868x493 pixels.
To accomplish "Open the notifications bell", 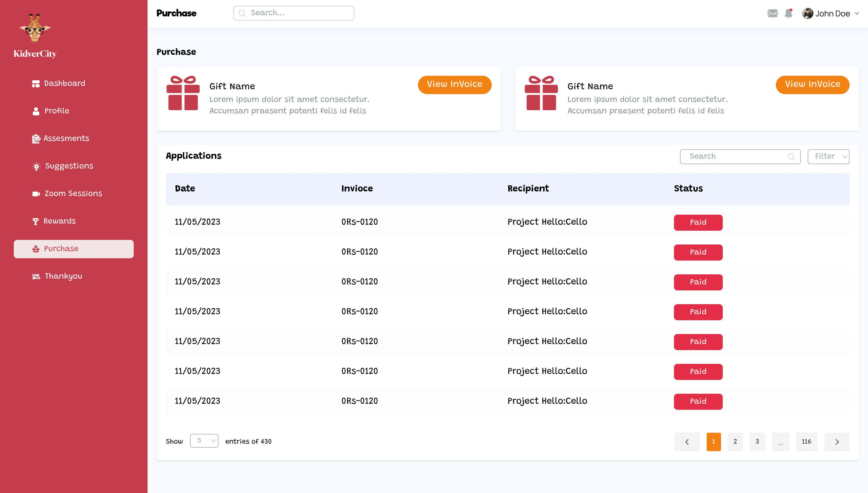I will [x=788, y=13].
